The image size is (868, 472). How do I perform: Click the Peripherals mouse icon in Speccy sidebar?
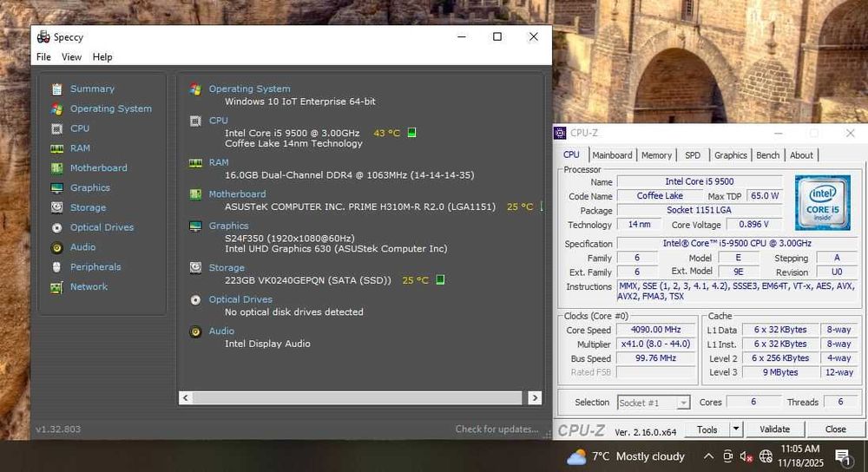[x=56, y=267]
